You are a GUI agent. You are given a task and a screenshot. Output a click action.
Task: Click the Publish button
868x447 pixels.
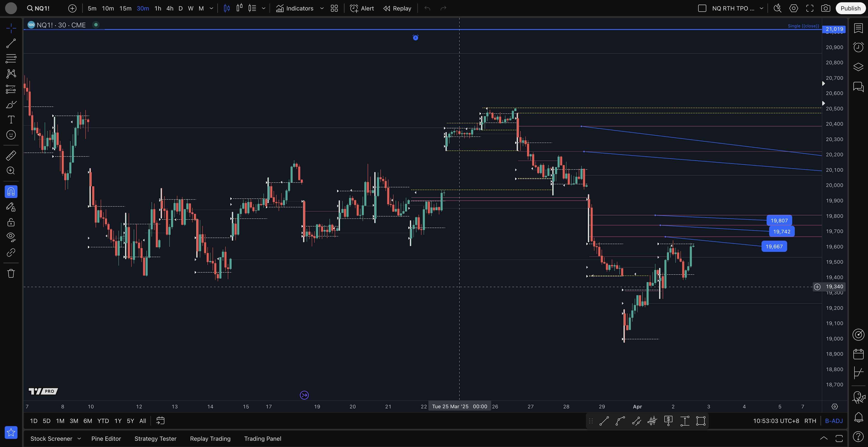850,8
